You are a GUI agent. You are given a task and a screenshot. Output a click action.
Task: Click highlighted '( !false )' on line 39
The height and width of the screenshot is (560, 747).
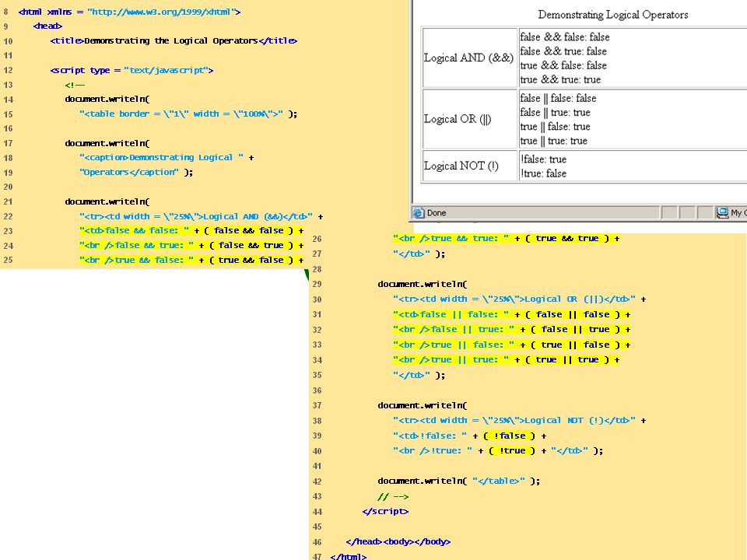pos(509,436)
